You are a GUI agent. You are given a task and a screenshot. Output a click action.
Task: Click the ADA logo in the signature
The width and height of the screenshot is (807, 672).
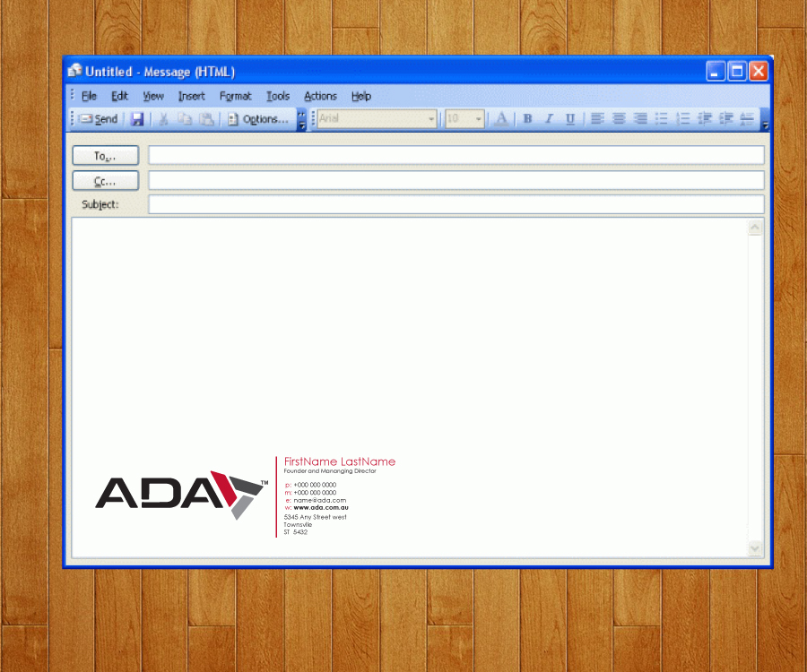(181, 495)
